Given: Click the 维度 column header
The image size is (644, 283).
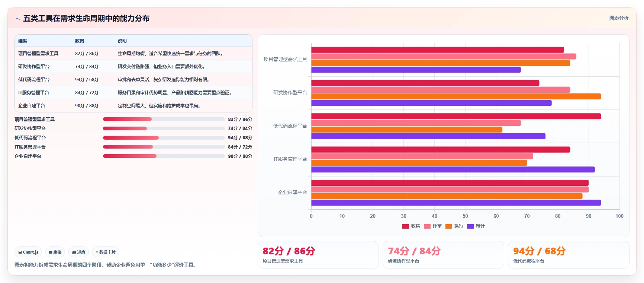Looking at the screenshot, I should pos(23,41).
